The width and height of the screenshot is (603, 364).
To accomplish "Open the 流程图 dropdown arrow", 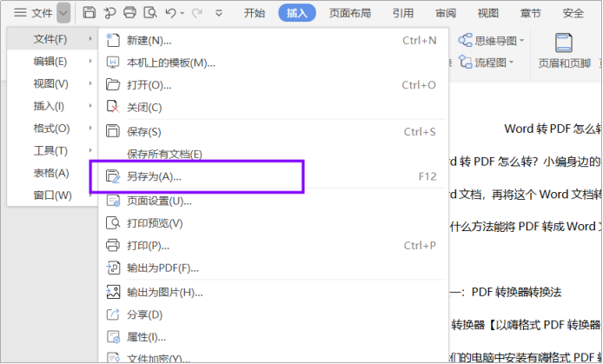I will 512,62.
